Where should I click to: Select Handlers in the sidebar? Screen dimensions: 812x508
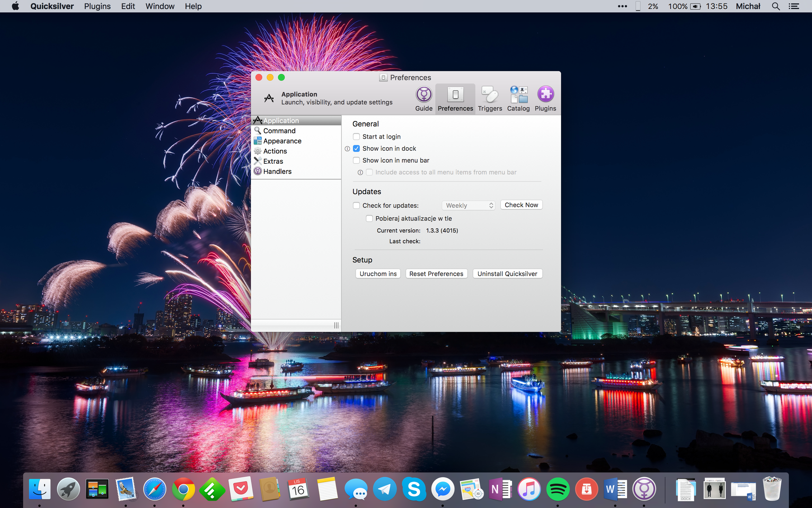(277, 171)
